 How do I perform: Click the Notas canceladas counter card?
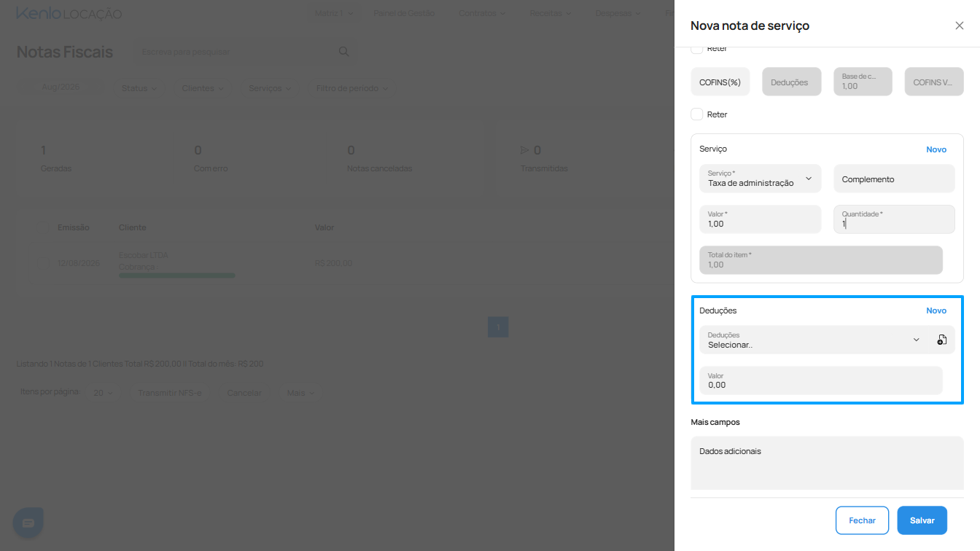click(x=379, y=158)
